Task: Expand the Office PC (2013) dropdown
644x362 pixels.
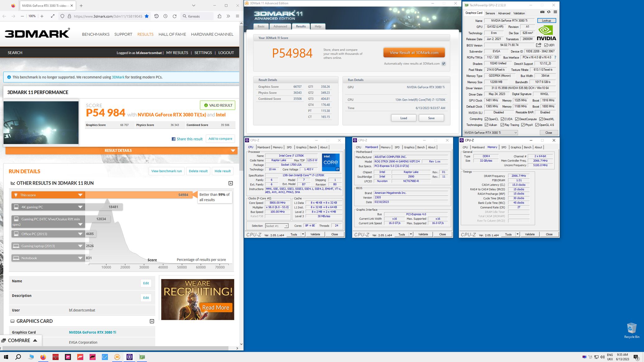Action: (x=80, y=234)
